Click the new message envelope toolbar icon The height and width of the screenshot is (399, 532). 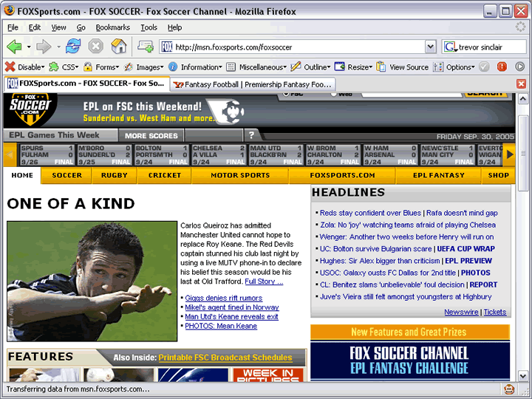146,47
